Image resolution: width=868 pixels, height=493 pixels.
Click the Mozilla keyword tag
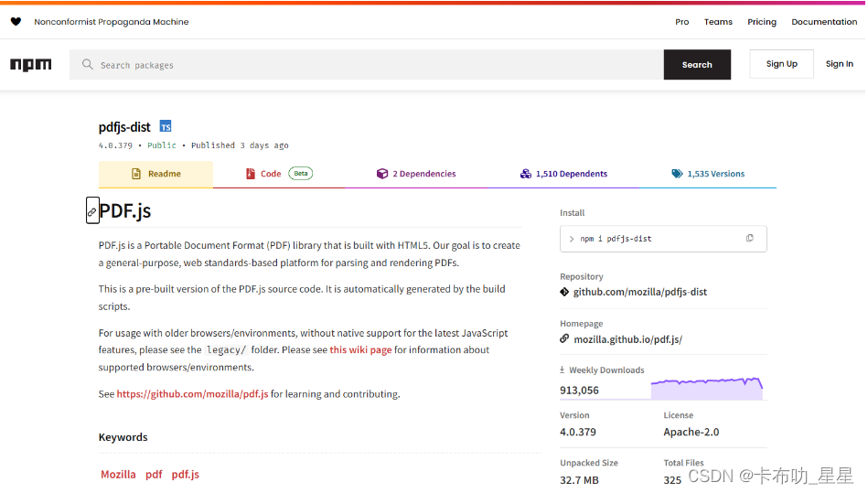(x=118, y=474)
